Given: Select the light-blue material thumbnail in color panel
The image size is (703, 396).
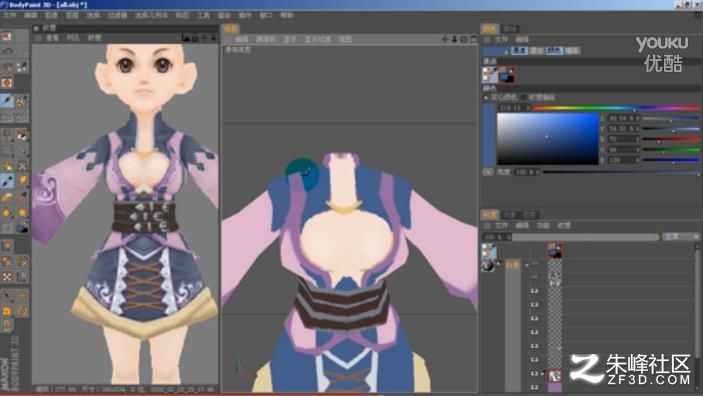Looking at the screenshot, I should click(x=490, y=74).
